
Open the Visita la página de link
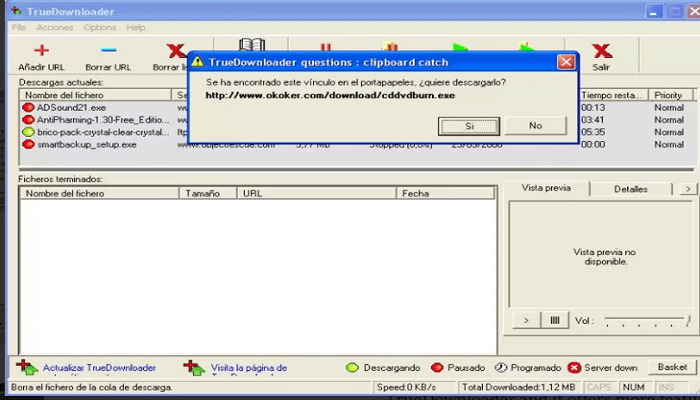[x=249, y=368]
